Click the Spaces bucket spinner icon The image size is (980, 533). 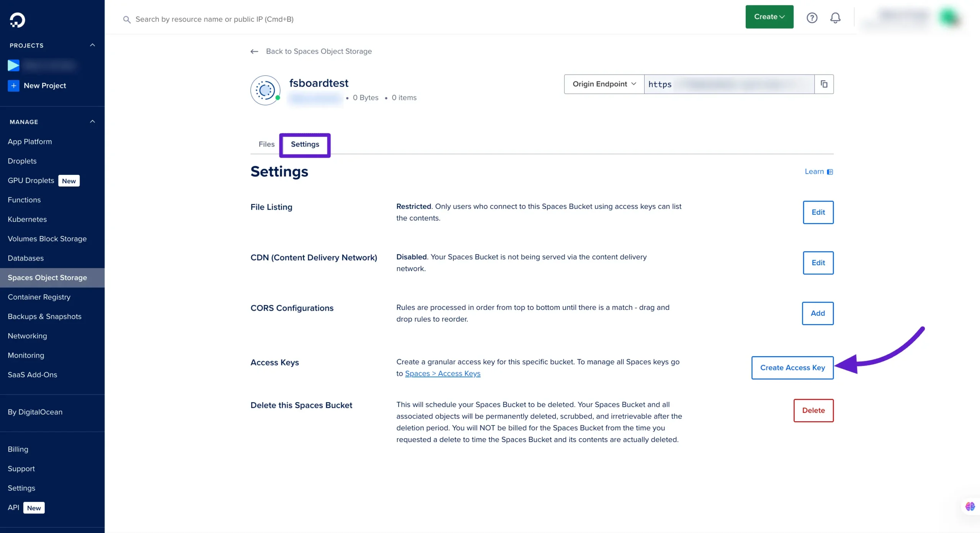pyautogui.click(x=265, y=89)
